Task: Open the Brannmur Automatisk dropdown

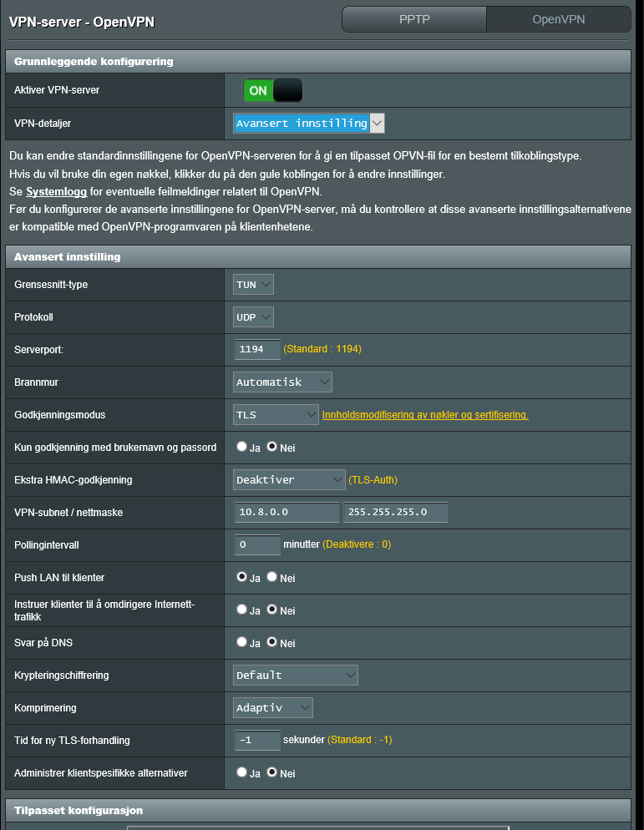Action: point(282,382)
